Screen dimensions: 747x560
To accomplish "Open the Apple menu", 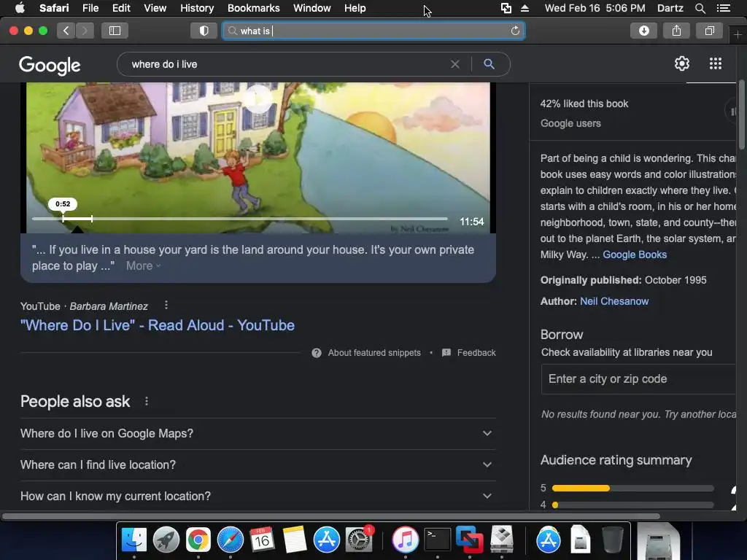I will 20,8.
